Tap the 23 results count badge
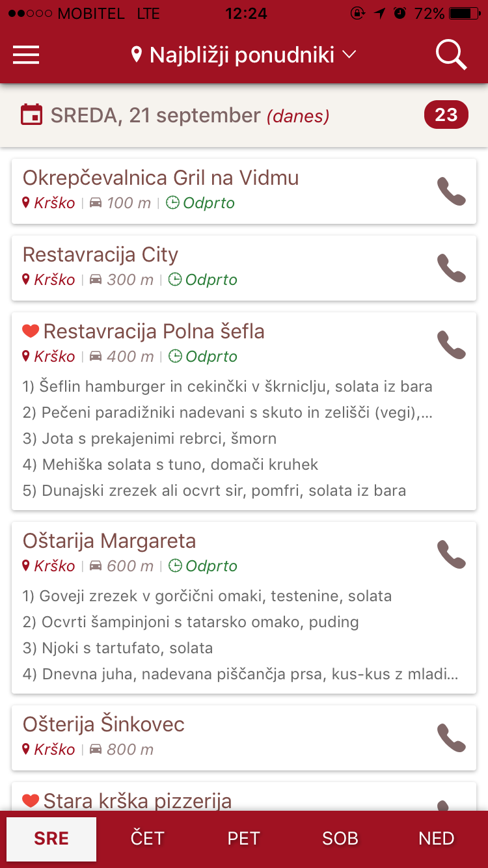488x868 pixels. tap(446, 115)
